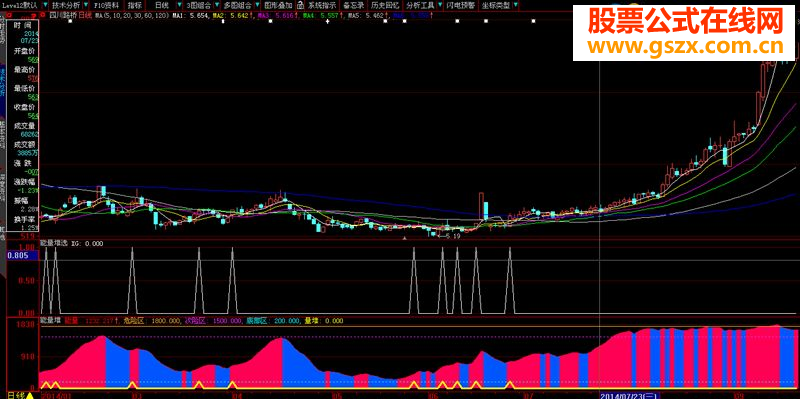Expand the 坐标类型 dropdown arrow
The height and width of the screenshot is (399, 800).
515,6
